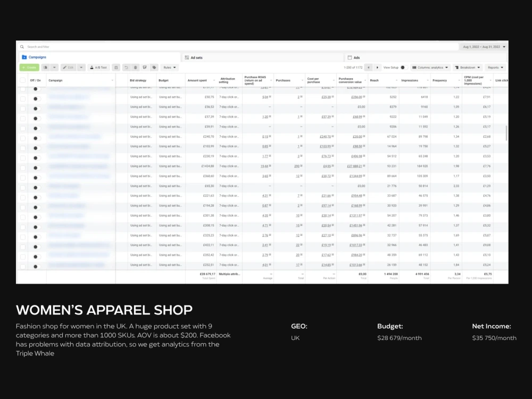Switch off the £368,60 campaign toggle

coord(37,178)
